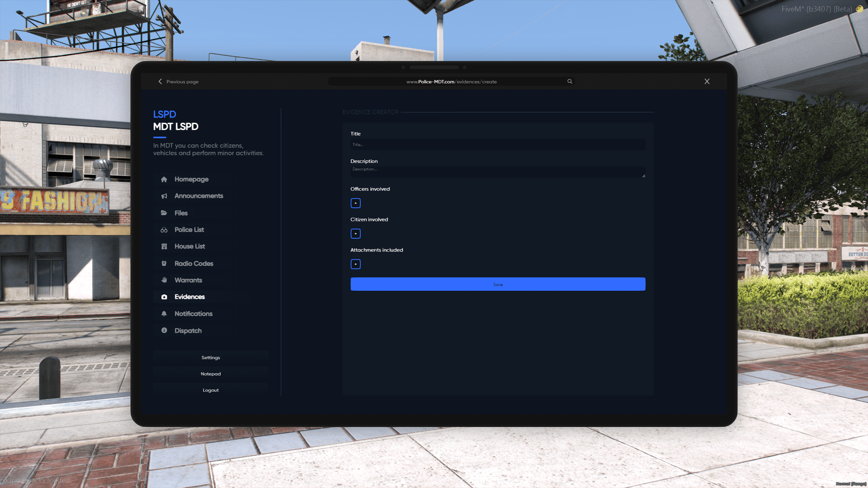Click the Police List binoculars icon
Screen dimensions: 868x488
164,230
